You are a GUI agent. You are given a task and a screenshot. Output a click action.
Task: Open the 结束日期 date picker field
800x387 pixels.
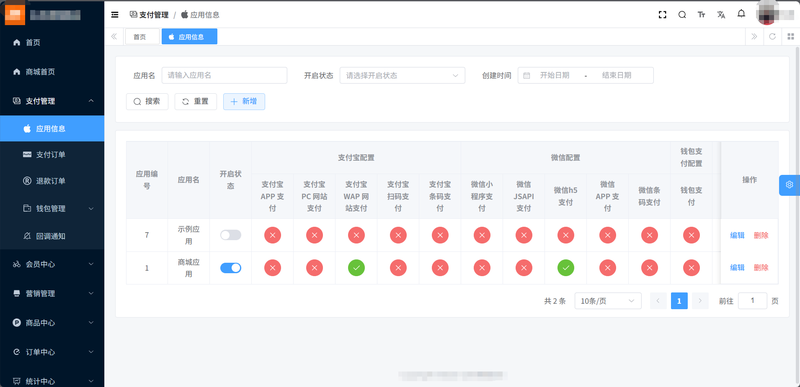tap(616, 75)
